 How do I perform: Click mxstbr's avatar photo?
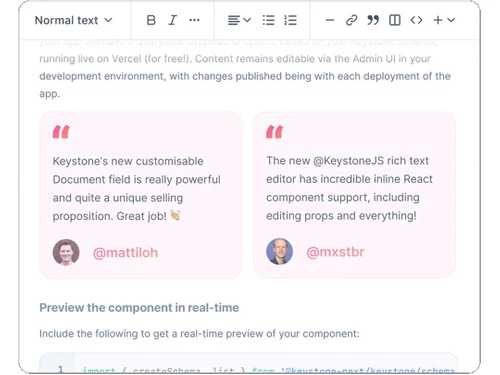click(x=279, y=251)
